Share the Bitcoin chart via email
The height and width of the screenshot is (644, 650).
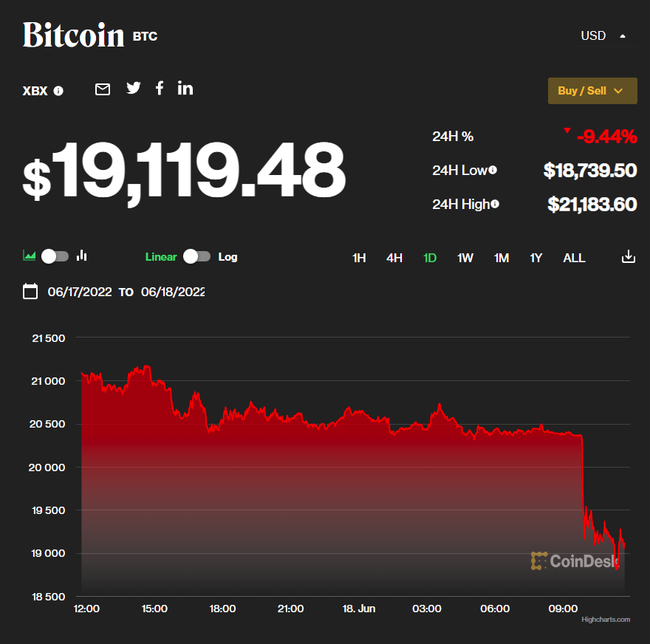[103, 89]
